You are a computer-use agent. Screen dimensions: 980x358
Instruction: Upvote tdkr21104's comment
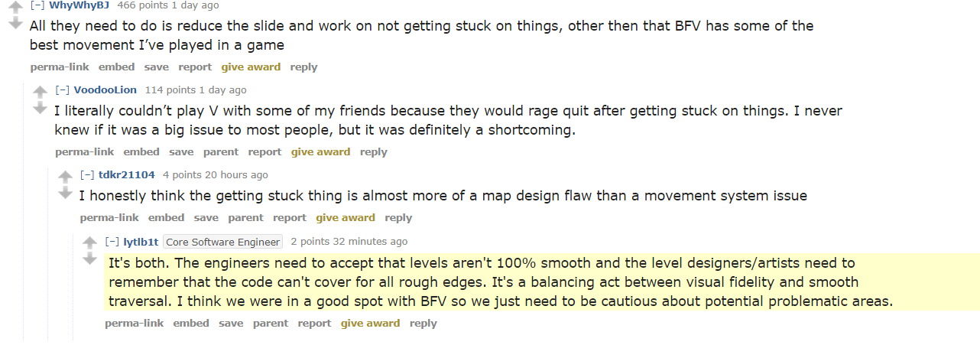tap(66, 177)
